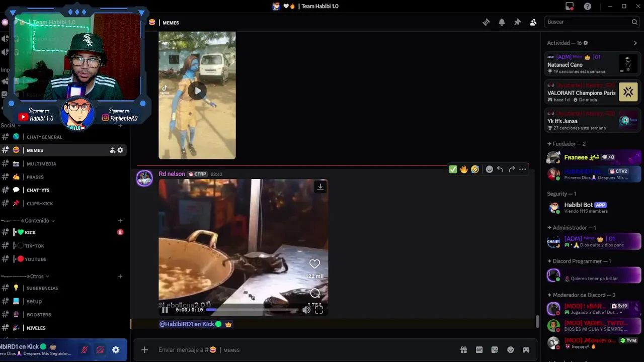Viewport: 644px width, 362px height.
Task: Invite people to memes channel
Action: [x=113, y=150]
